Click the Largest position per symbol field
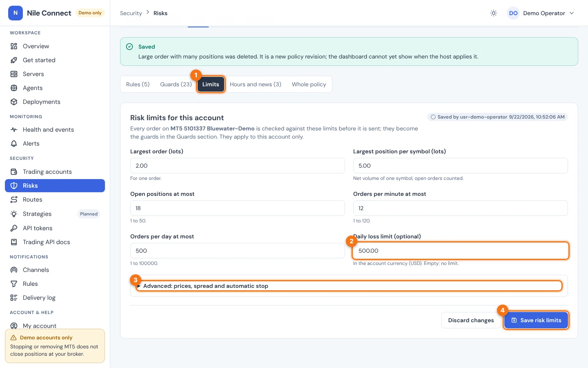 (x=461, y=166)
